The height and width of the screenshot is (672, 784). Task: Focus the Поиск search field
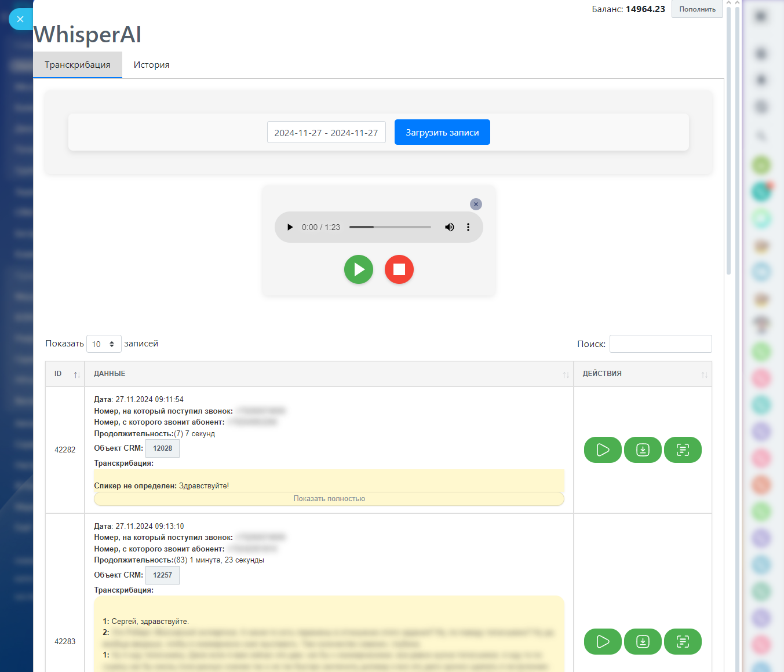(x=661, y=344)
